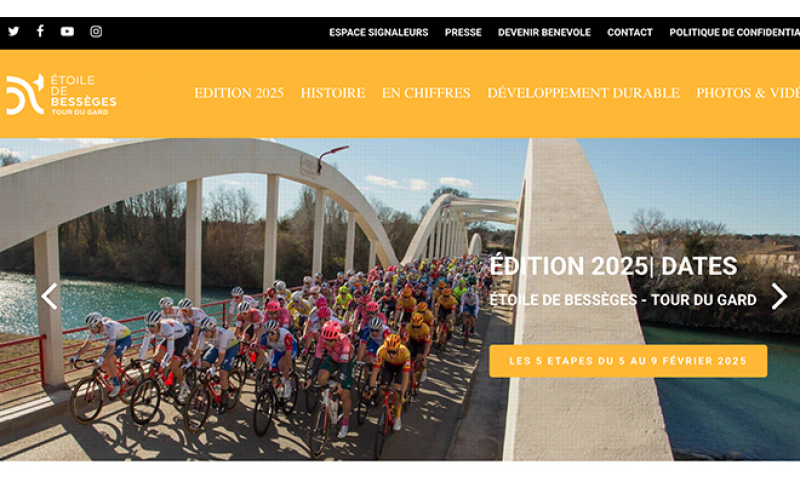The image size is (800, 484).
Task: Open the YouTube channel icon
Action: pos(67,32)
